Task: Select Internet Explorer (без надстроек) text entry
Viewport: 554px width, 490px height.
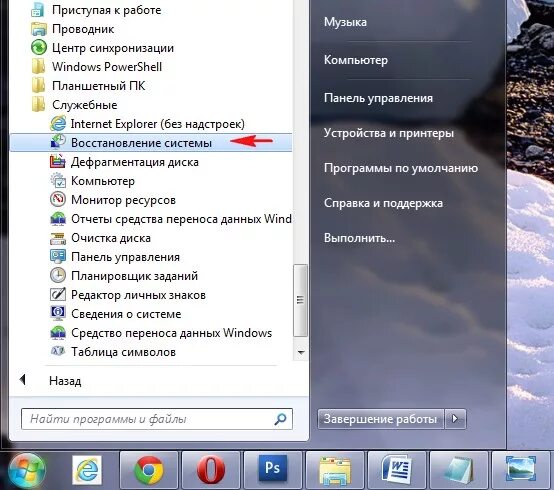Action: pyautogui.click(x=158, y=124)
